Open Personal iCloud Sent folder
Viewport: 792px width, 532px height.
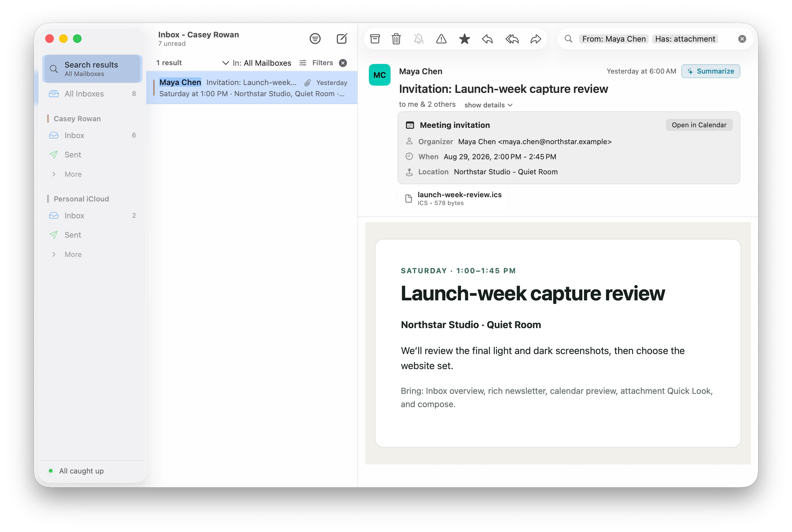pos(92,235)
